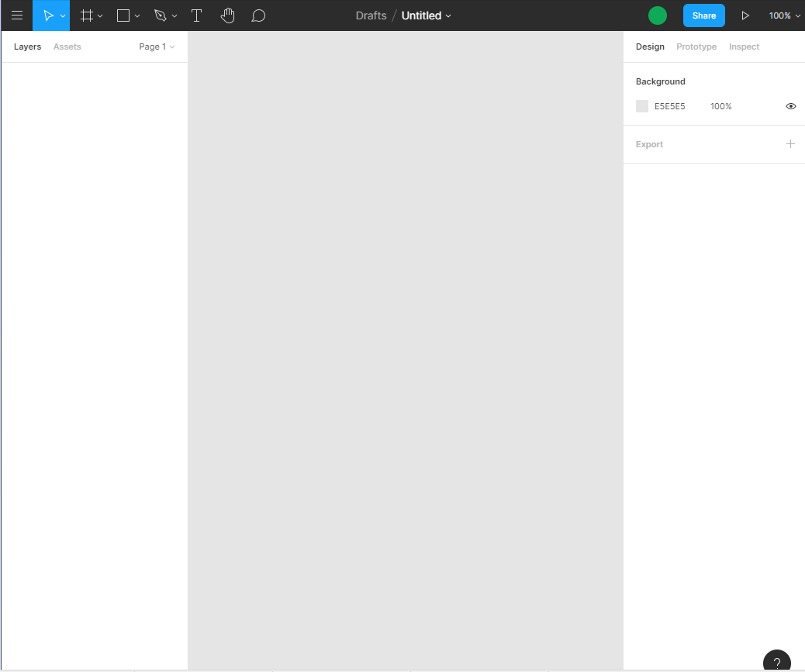The image size is (805, 672).
Task: Expand the Move tool options chevron
Action: (63, 16)
